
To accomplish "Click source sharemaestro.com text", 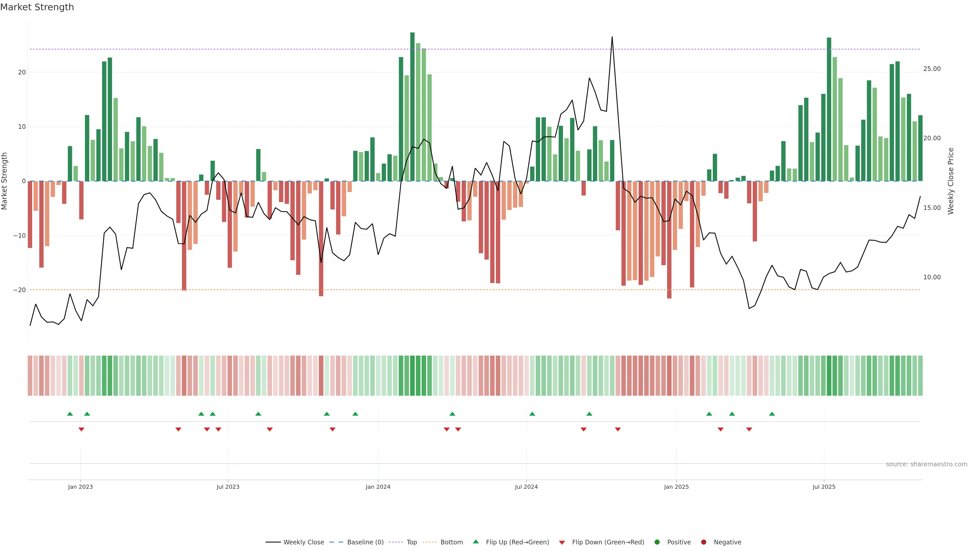I will tap(926, 464).
